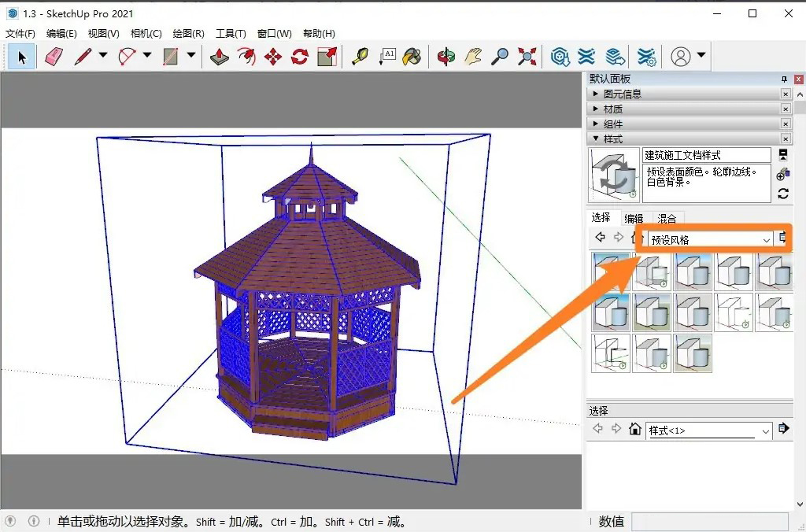
Task: Select the Pan hand tool
Action: coord(472,57)
